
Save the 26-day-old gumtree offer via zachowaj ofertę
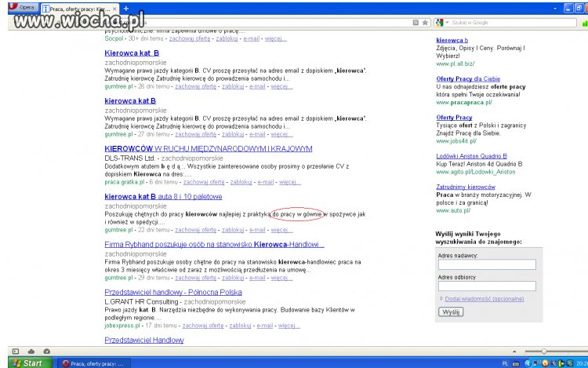(x=195, y=86)
